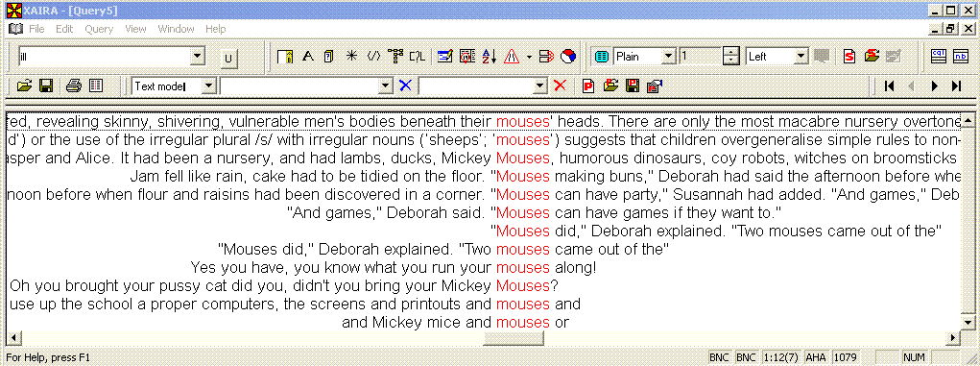Toggle the nb panel icon
This screenshot has width=980, height=366.
[960, 57]
